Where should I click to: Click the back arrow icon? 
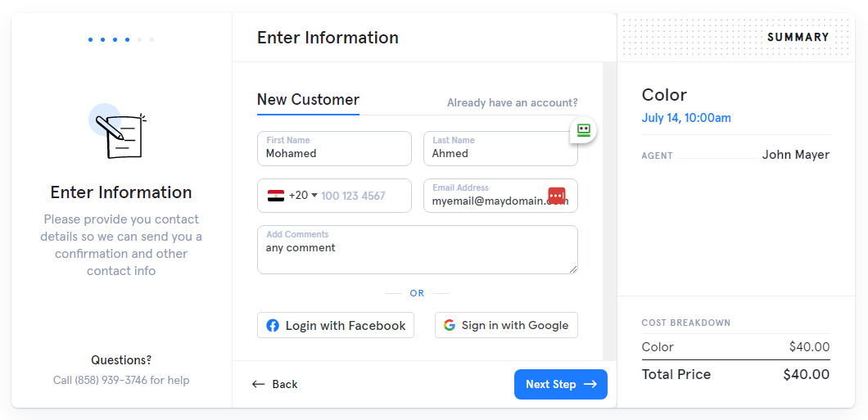pos(259,384)
